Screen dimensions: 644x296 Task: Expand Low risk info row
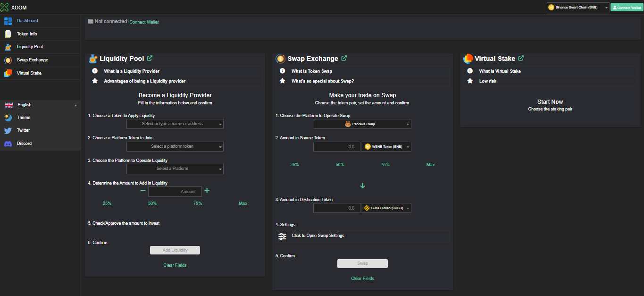550,81
